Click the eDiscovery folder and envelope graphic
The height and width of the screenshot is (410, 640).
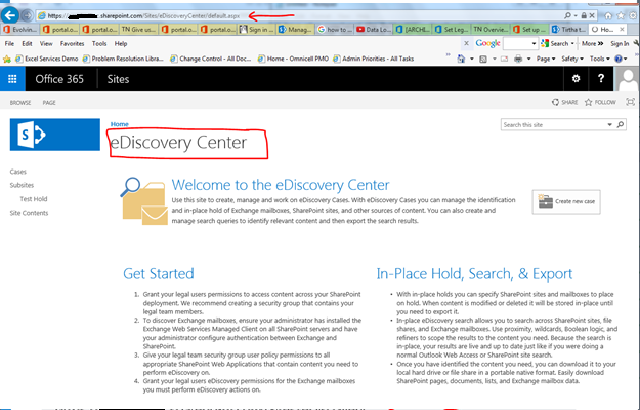tap(144, 201)
